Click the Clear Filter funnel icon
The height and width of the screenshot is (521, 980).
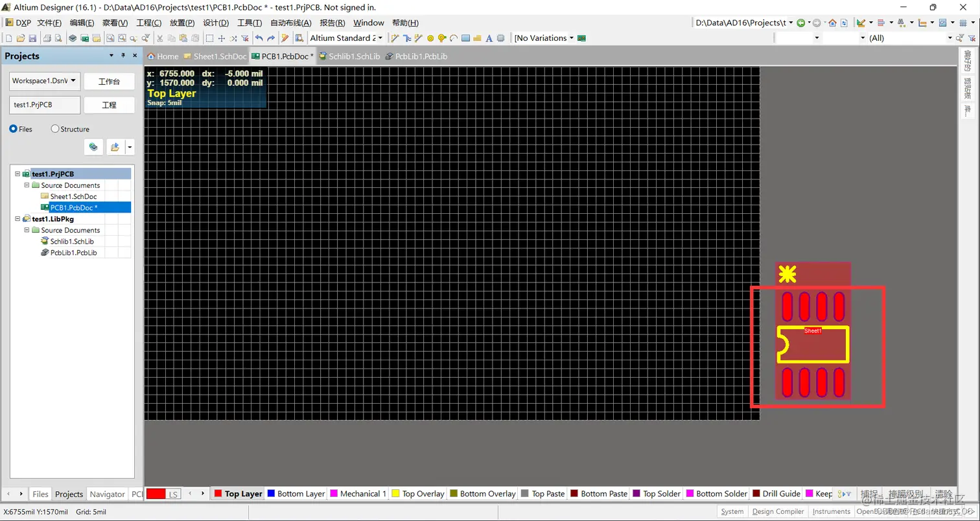click(244, 38)
